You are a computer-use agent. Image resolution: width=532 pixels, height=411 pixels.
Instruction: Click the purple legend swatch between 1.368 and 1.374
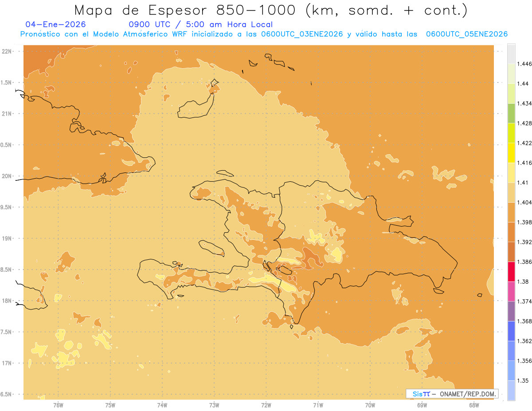pyautogui.click(x=511, y=311)
